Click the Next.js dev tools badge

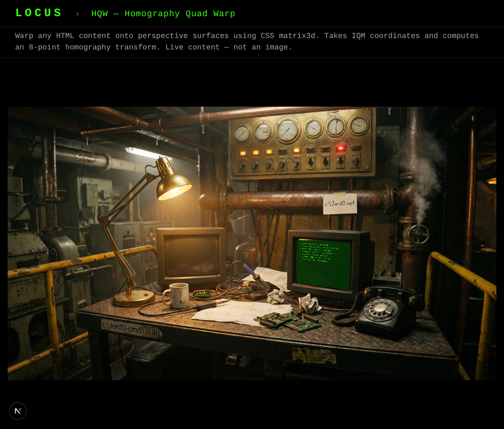(x=18, y=411)
